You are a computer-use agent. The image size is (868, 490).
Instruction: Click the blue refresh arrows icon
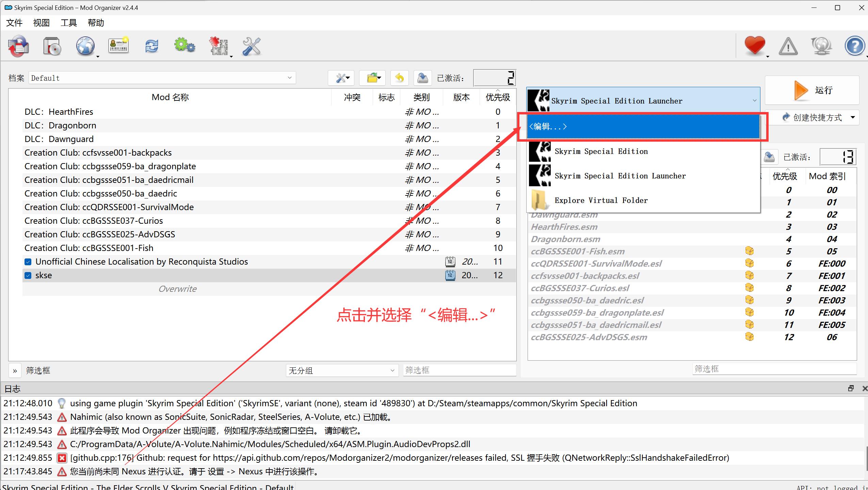(151, 46)
